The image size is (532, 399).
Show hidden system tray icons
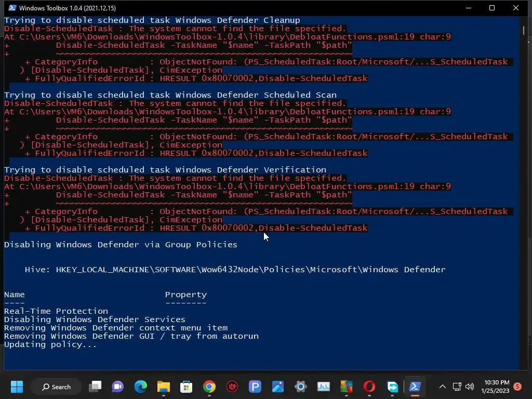click(443, 387)
